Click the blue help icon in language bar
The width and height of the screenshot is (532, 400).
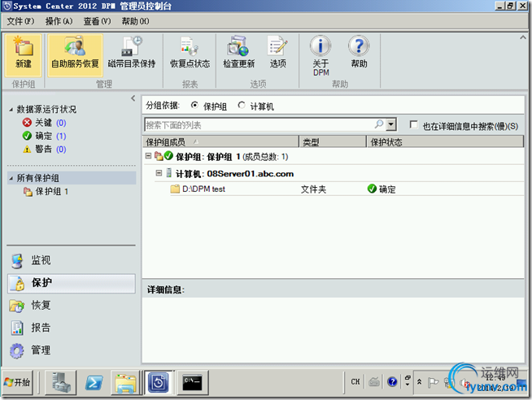392,382
